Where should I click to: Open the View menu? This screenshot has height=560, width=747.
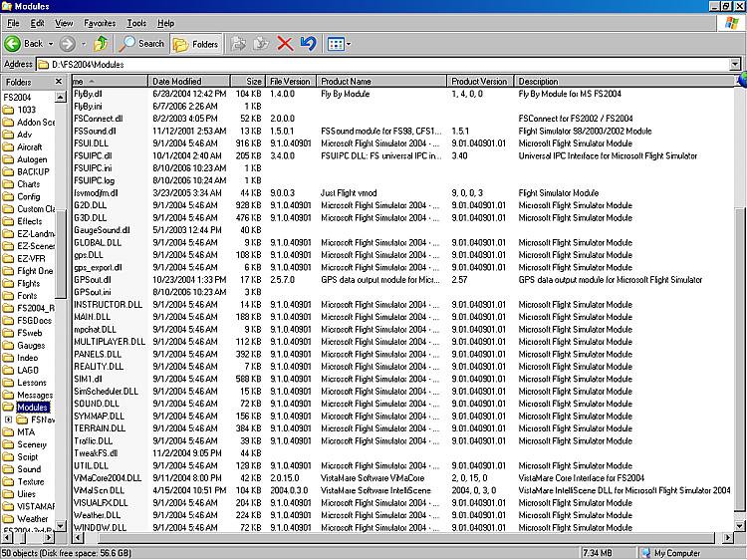coord(64,23)
